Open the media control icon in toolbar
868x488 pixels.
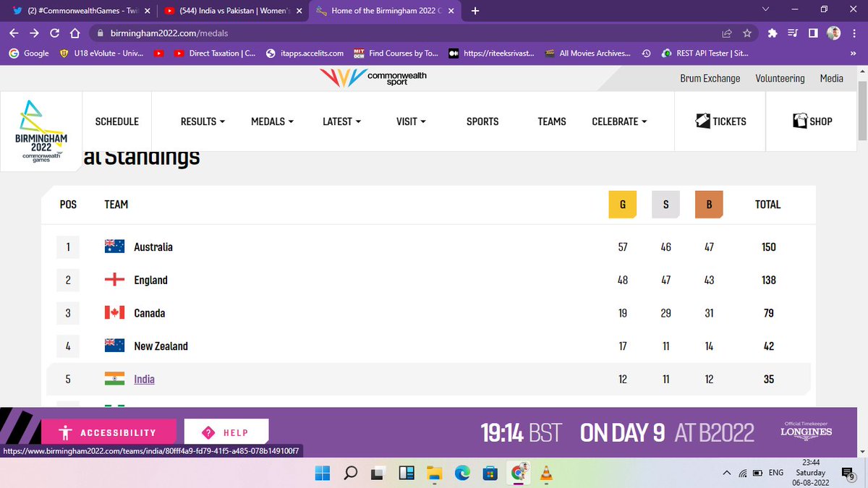[x=793, y=33]
